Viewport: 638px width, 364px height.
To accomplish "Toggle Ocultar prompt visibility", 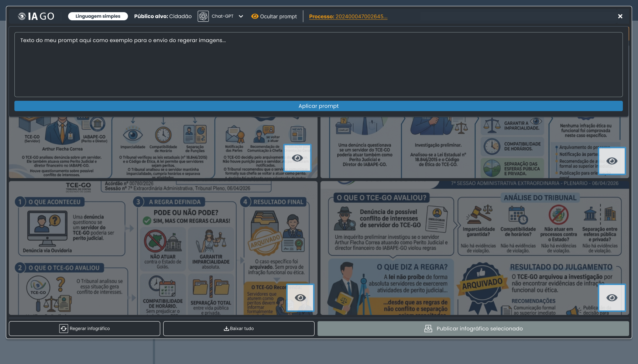I will coord(274,16).
